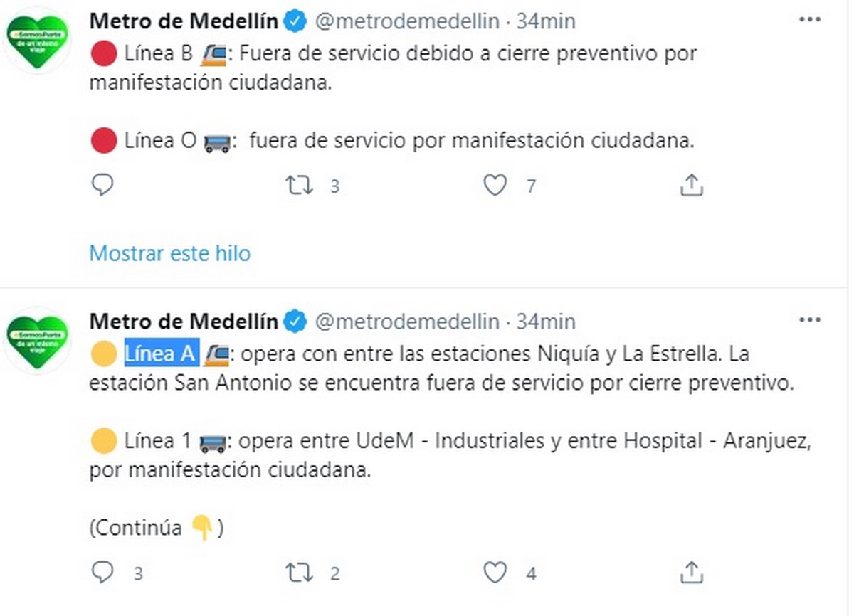Reply to the Línea A tweet
The height and width of the screenshot is (616, 854).
[x=103, y=573]
